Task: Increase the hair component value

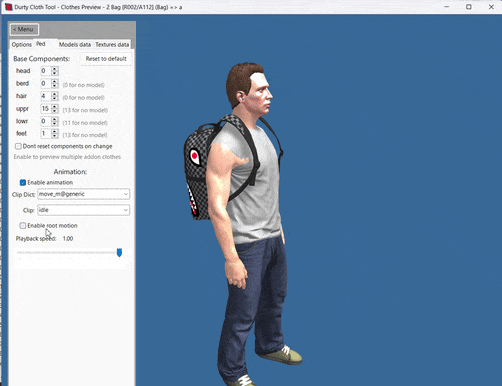Action: click(55, 94)
